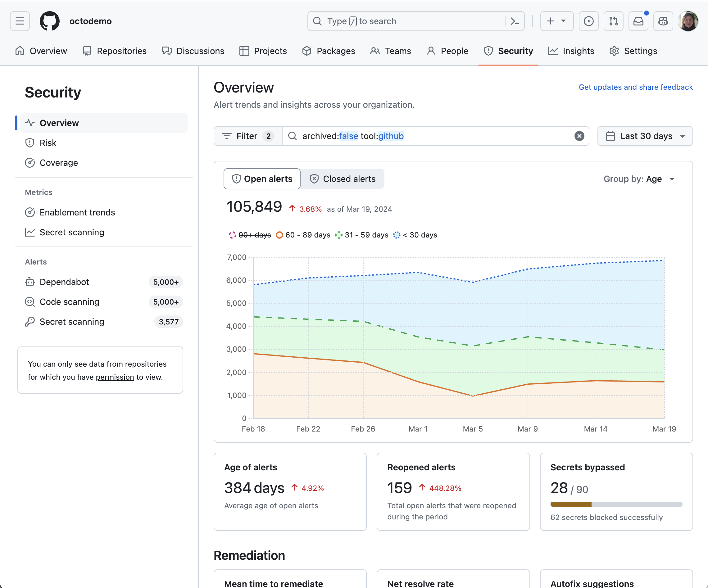Screen dimensions: 708x588
Task: Open the user avatar menu
Action: (x=688, y=21)
